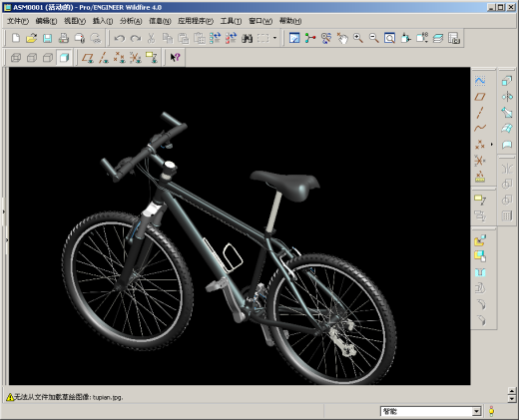Undo the last action
The width and height of the screenshot is (519, 420).
[x=120, y=38]
